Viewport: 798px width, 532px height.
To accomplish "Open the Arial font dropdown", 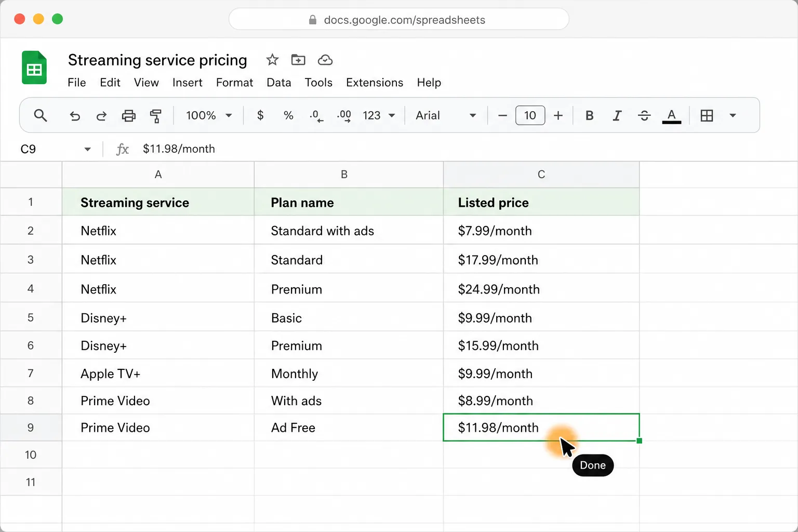I will (x=446, y=115).
